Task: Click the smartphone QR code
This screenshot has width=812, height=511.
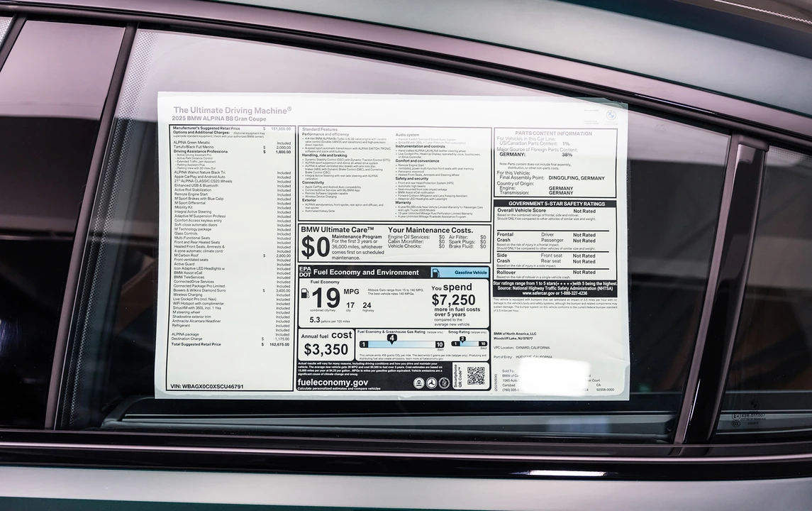Action: (x=476, y=376)
